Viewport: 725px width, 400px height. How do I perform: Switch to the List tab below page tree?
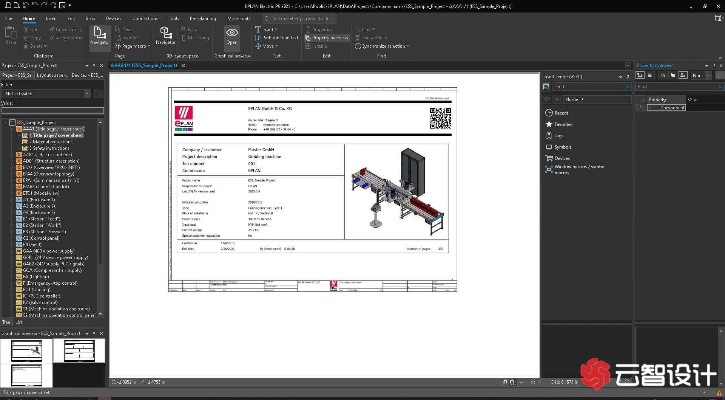click(17, 321)
